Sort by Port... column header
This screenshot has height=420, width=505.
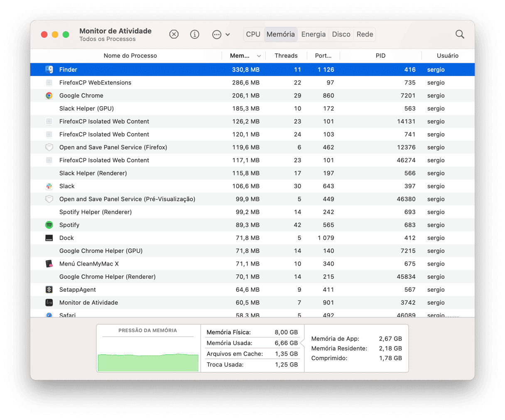[x=323, y=56]
